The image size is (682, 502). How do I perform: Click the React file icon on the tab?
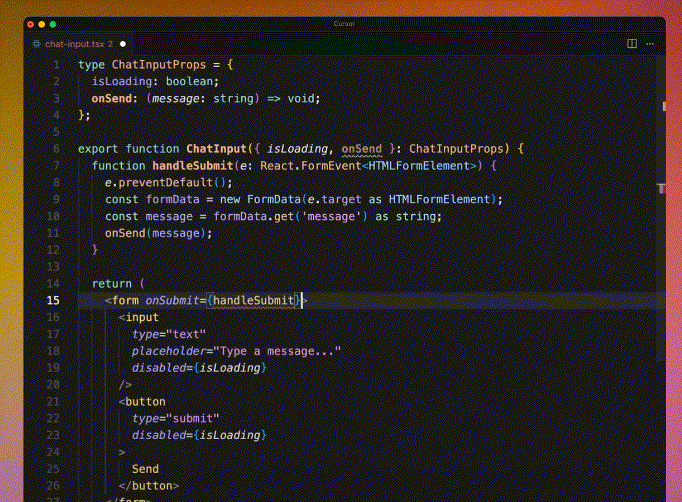(37, 44)
